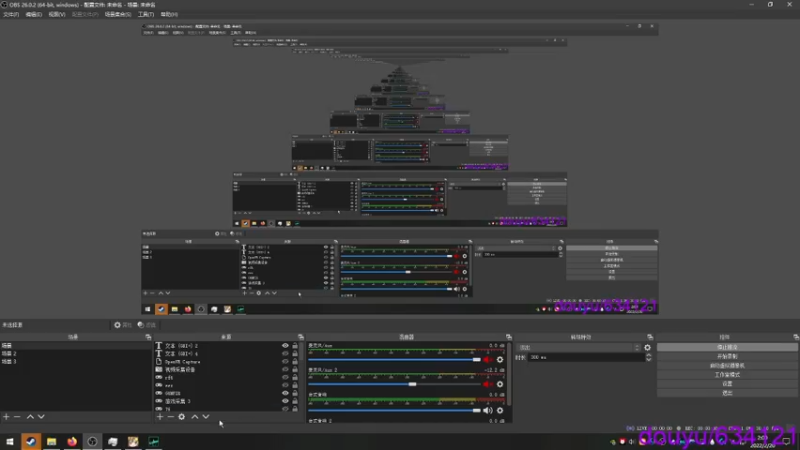Viewport: 800px width, 450px height.
Task: Open settings gear for 麦克风/Aux 2 channel
Action: (x=500, y=384)
